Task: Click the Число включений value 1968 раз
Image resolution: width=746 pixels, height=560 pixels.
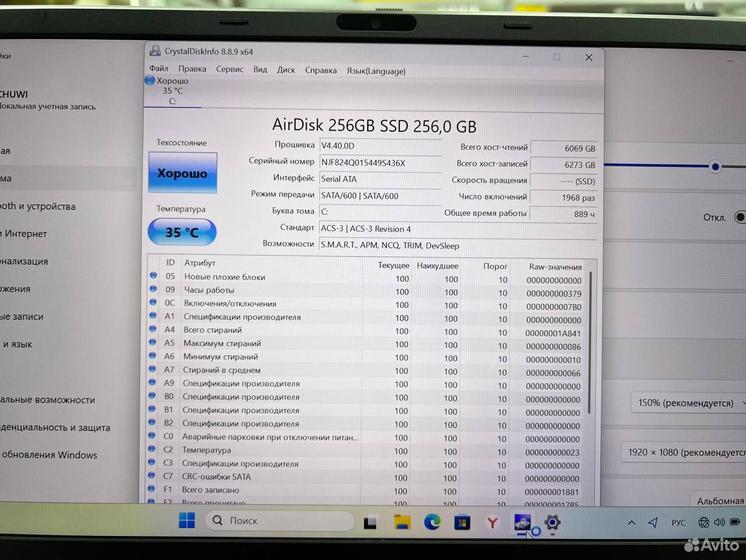Action: coord(564,197)
